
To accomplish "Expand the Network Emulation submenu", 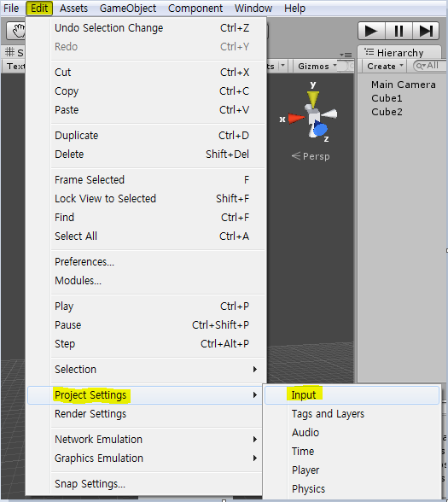I will [145, 440].
